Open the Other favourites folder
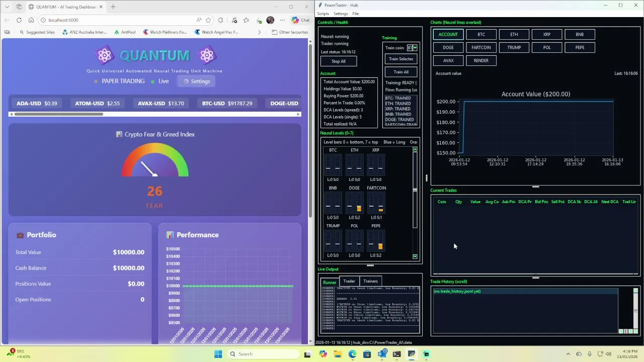This screenshot has width=644, height=362. tap(290, 32)
